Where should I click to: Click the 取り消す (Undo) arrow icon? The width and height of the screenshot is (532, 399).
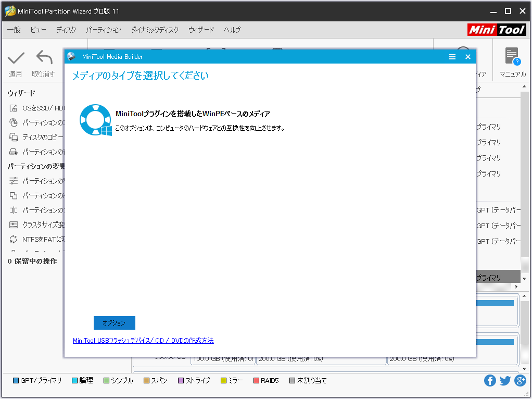tap(44, 58)
